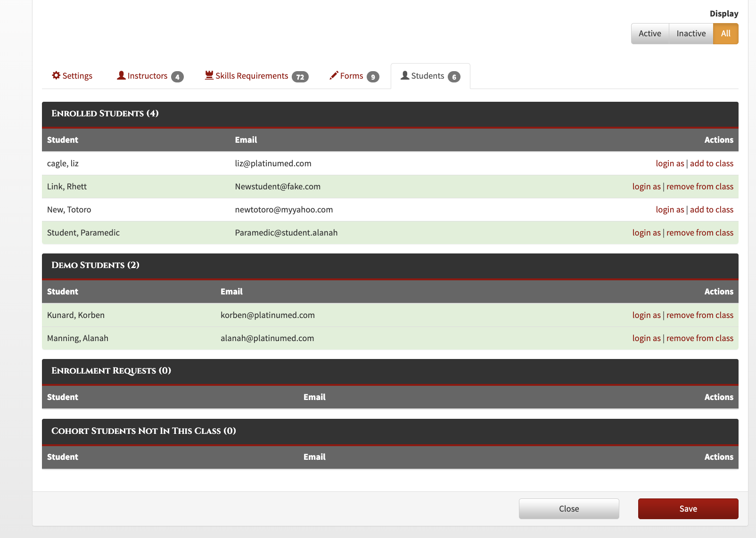Click email liz@platinumed.com
Image resolution: width=756 pixels, height=538 pixels.
(273, 163)
